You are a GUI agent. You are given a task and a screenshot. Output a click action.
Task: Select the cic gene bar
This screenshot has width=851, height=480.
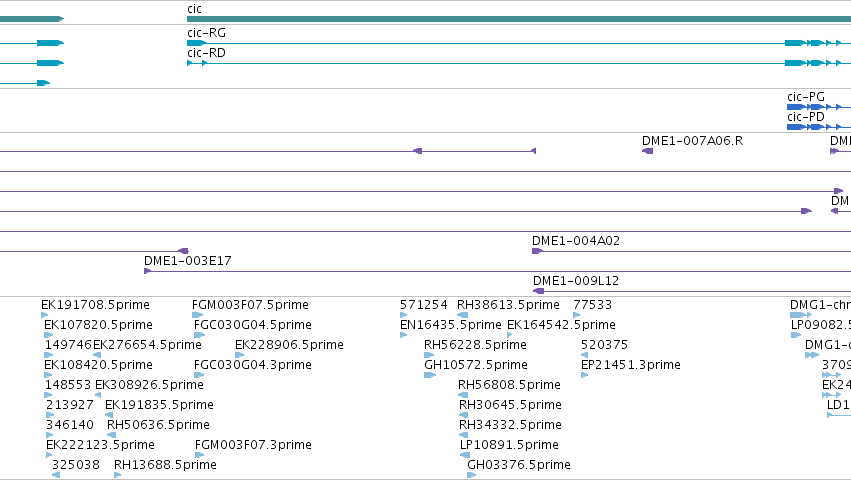click(519, 19)
